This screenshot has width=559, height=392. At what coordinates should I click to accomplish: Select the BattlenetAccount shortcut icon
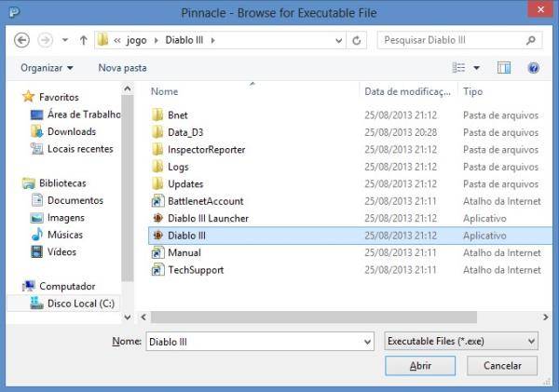[157, 200]
